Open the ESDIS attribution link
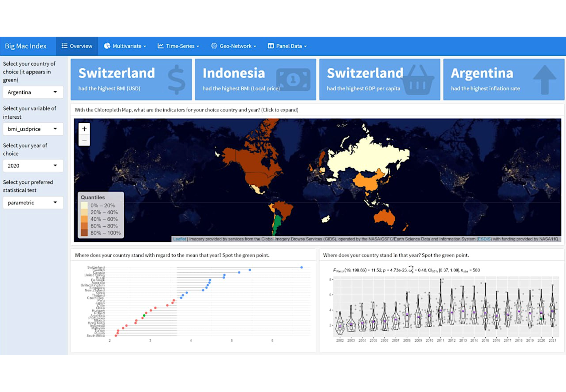Image resolution: width=566 pixels, height=392 pixels. click(x=484, y=239)
